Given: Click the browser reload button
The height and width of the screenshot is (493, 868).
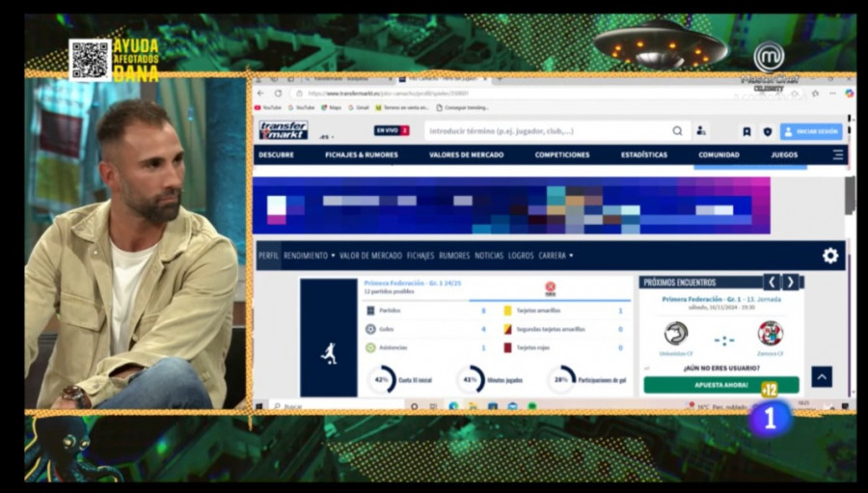Looking at the screenshot, I should click(x=278, y=93).
